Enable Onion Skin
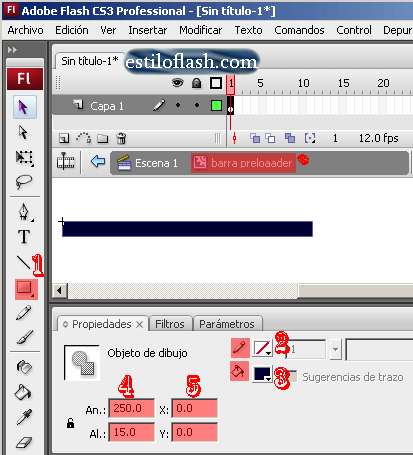413x455 pixels. click(x=255, y=138)
